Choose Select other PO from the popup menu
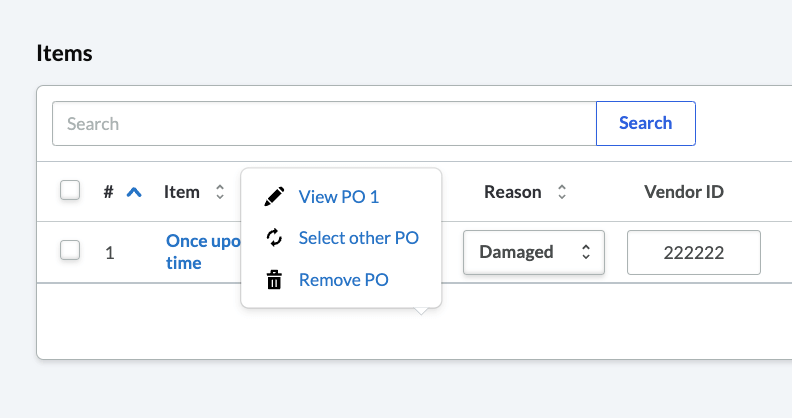The height and width of the screenshot is (418, 792). [x=358, y=238]
